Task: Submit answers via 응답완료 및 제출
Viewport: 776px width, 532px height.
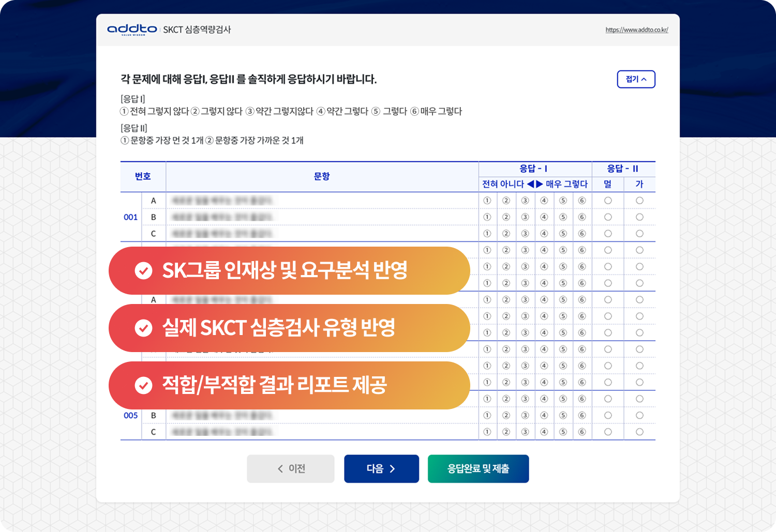Action: point(478,468)
